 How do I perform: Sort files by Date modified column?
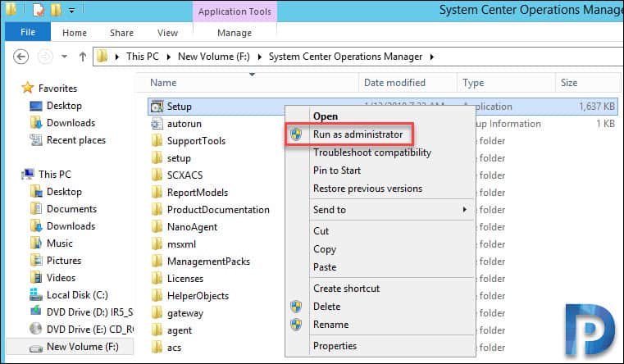(394, 82)
